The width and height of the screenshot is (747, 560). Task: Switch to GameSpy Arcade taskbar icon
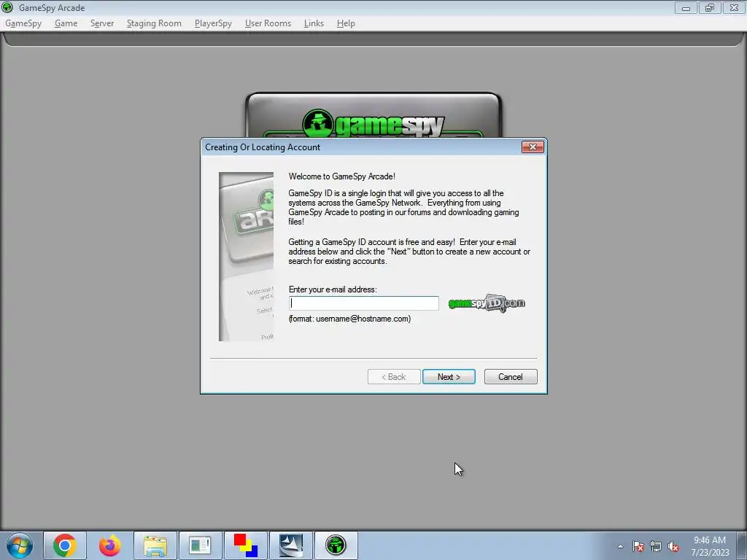(336, 545)
